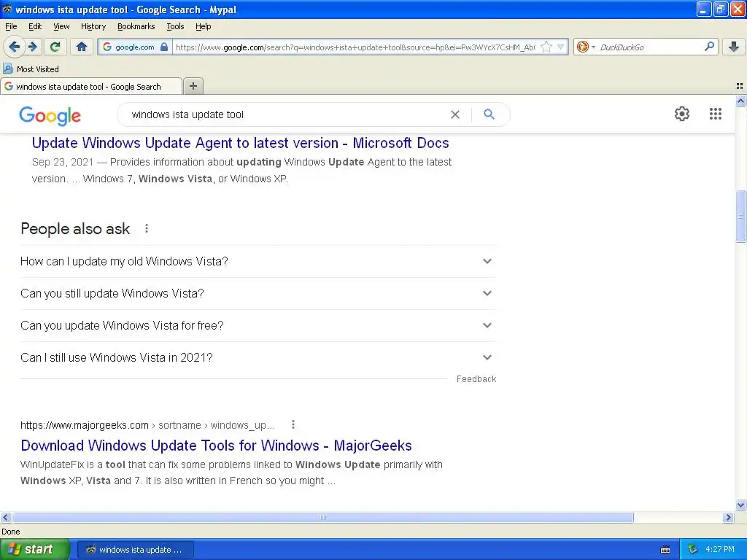Viewport: 747px width, 560px height.
Task: Open the View menu
Action: tap(61, 26)
